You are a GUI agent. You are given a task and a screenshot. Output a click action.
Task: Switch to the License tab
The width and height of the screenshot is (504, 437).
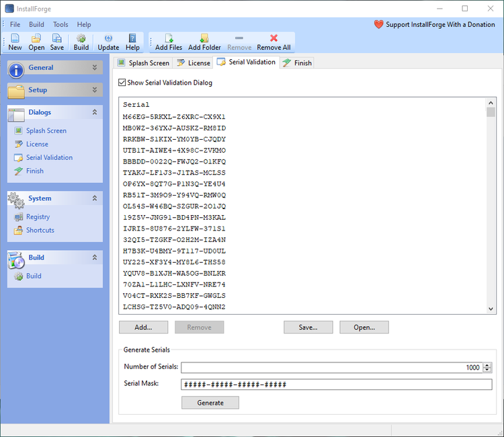194,63
